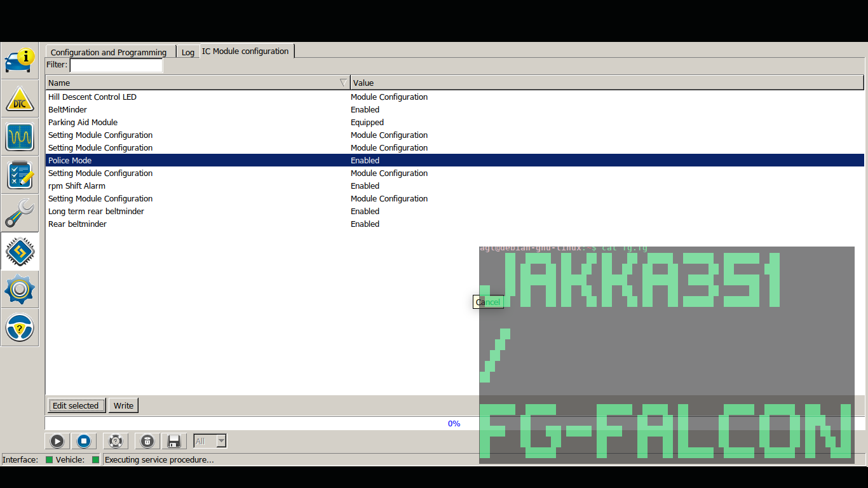The width and height of the screenshot is (868, 488).
Task: Click the Equipped value of Parking Aid Module
Action: 367,123
